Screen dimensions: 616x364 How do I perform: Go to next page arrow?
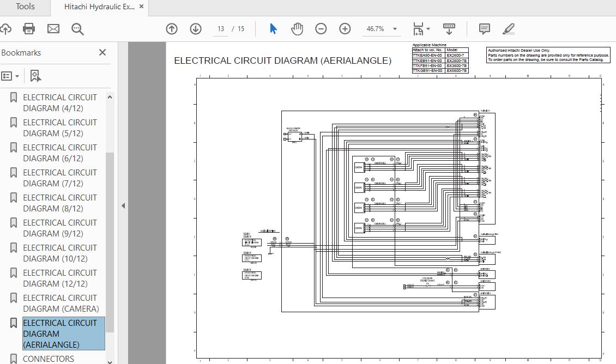(x=196, y=29)
